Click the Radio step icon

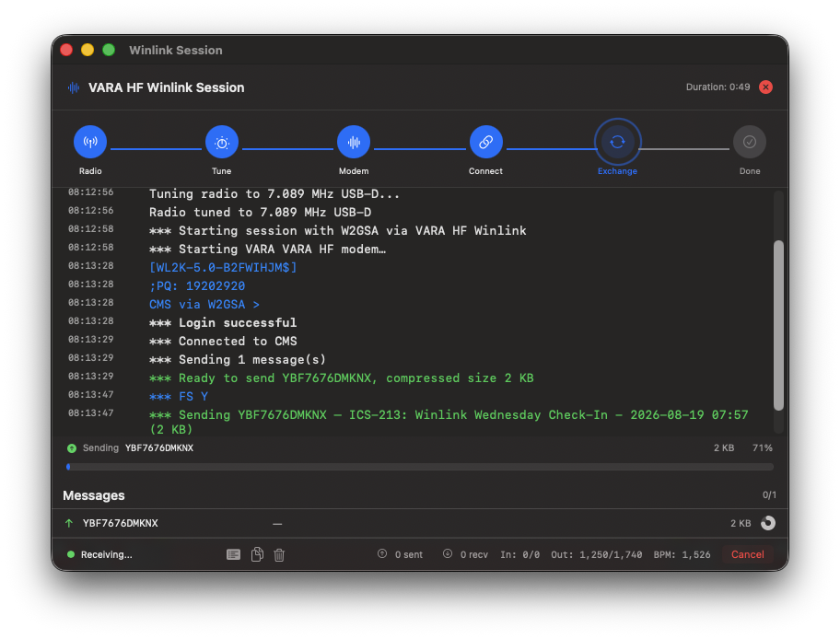click(90, 142)
